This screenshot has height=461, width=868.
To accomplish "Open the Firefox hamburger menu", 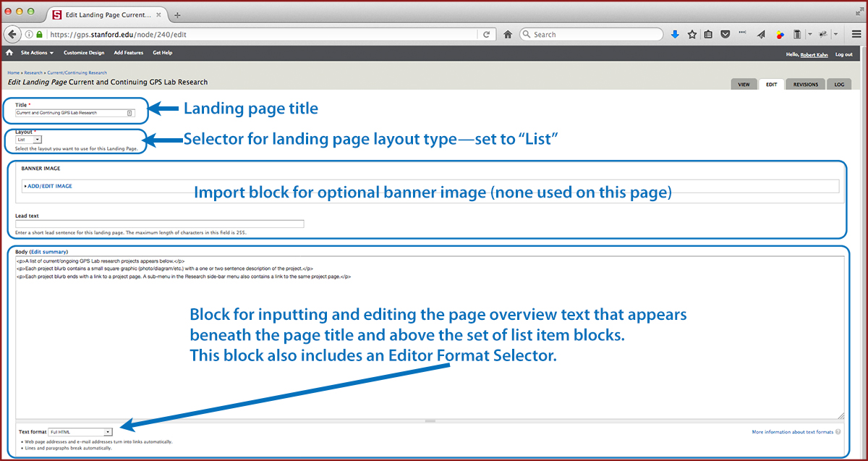I will (856, 34).
